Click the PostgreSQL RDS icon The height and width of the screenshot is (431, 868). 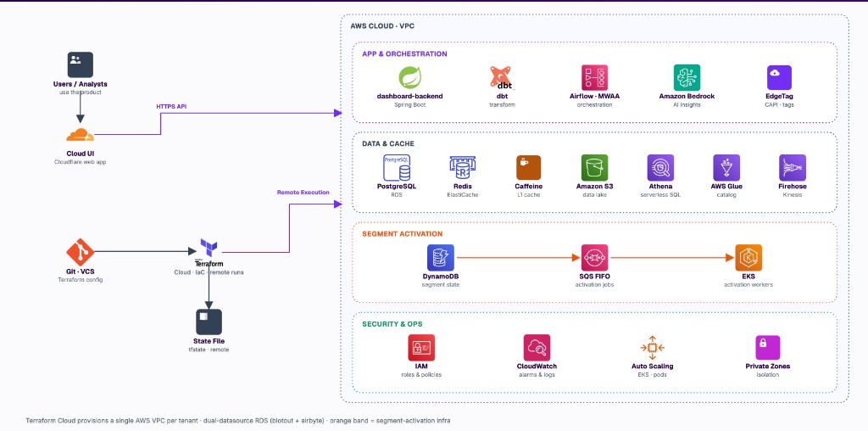point(397,168)
